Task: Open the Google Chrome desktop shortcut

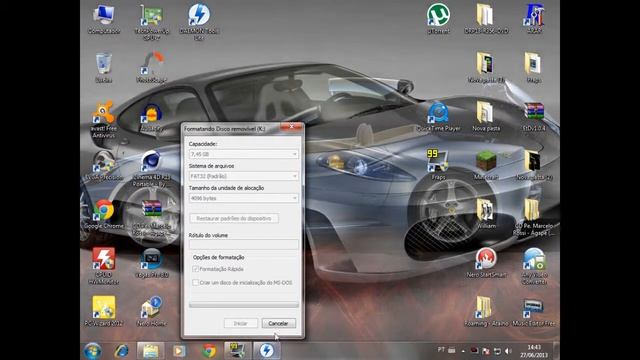Action: coord(104,214)
